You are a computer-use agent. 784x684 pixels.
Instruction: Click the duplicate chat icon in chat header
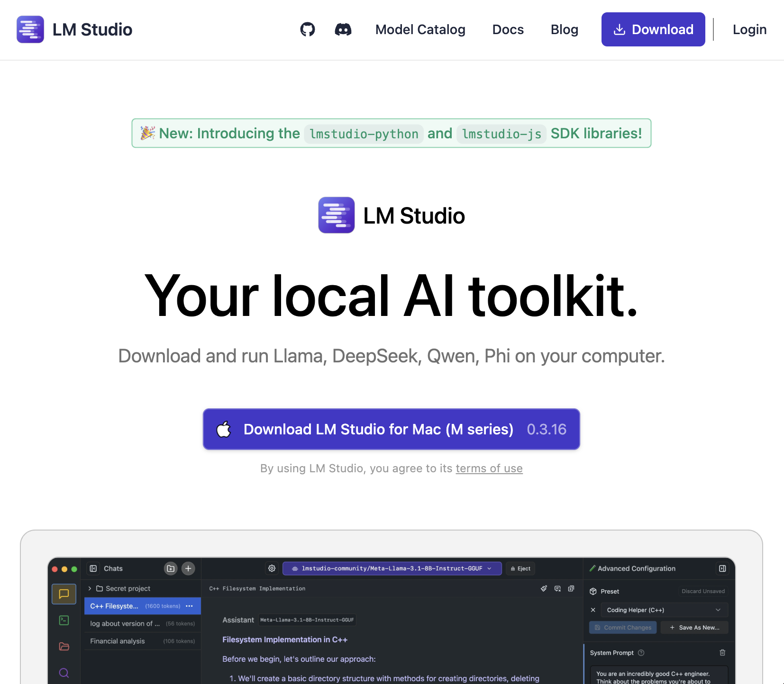pyautogui.click(x=571, y=588)
